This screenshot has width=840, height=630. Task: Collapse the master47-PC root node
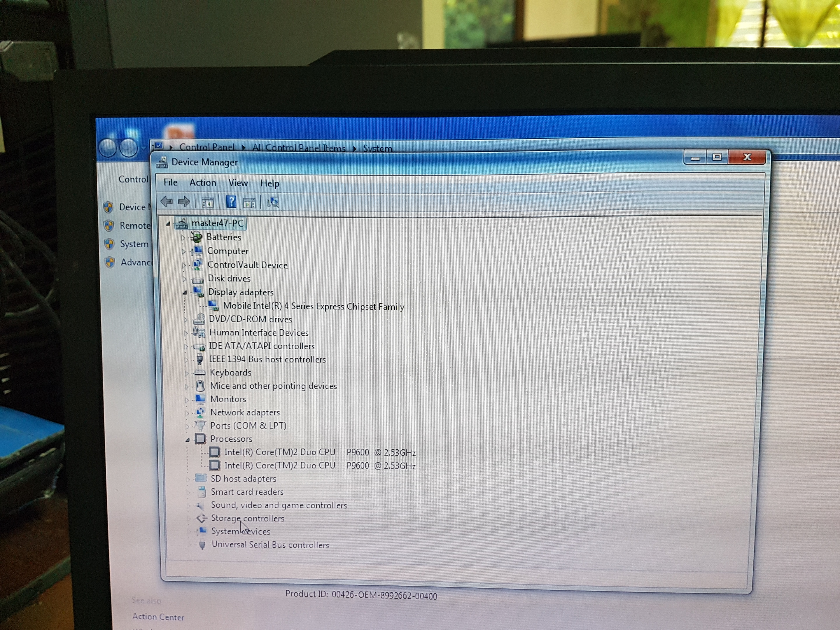click(168, 224)
